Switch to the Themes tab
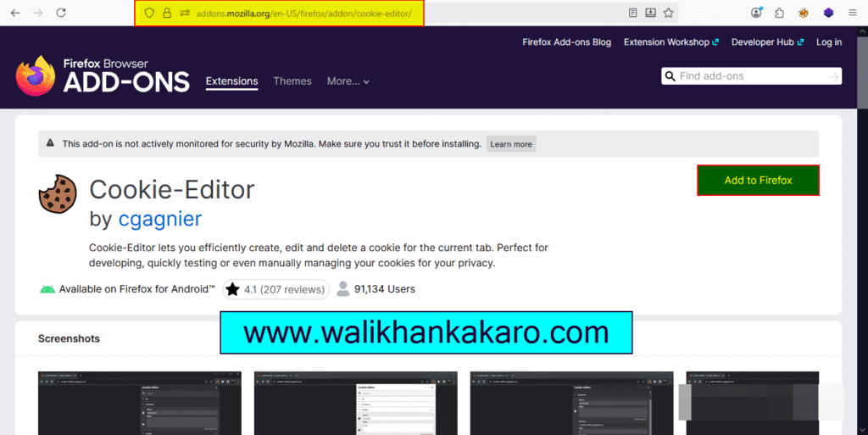This screenshot has height=435, width=868. (292, 81)
